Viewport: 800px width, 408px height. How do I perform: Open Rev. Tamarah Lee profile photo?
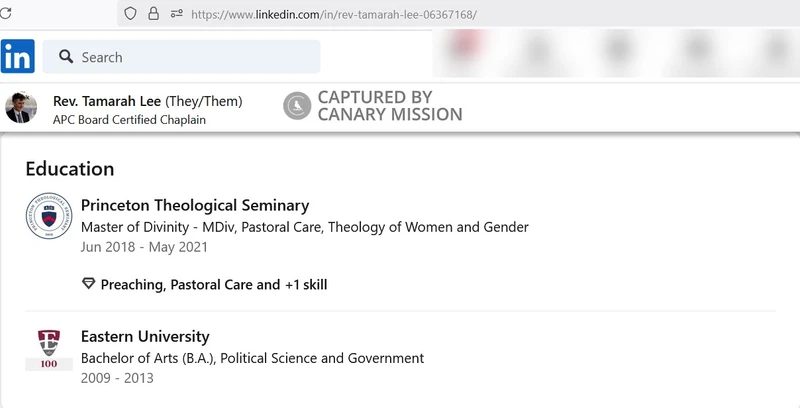[x=21, y=108]
